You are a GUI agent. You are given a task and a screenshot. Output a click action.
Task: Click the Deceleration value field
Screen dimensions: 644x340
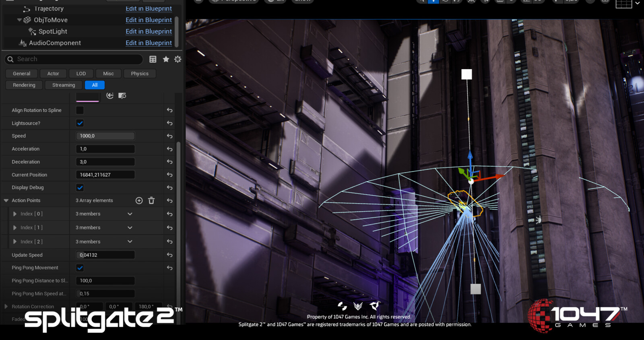(x=105, y=162)
